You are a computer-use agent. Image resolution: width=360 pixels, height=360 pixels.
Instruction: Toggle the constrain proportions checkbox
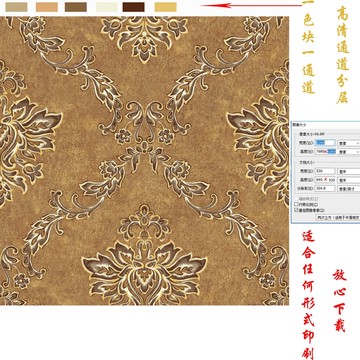click(x=296, y=204)
